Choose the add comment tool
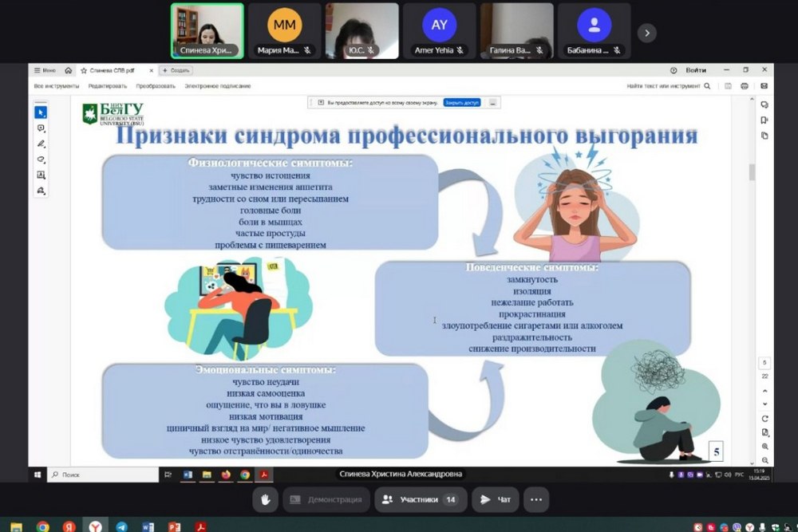The width and height of the screenshot is (798, 532). (x=41, y=128)
